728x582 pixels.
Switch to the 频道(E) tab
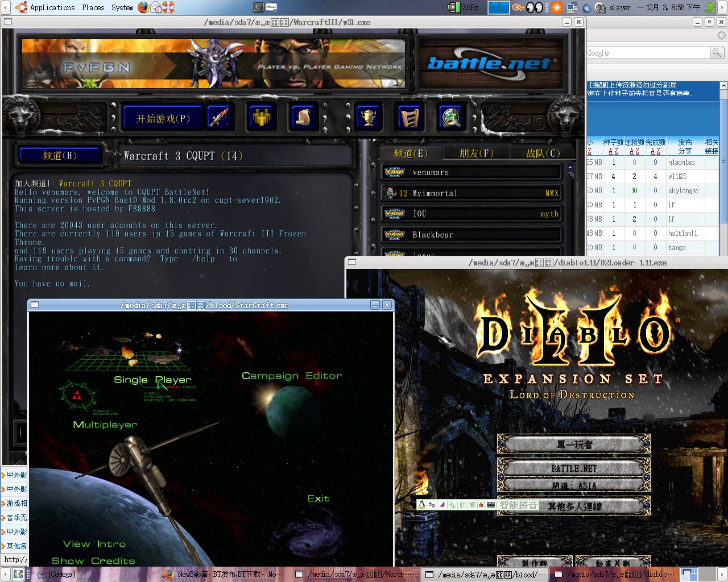pos(411,153)
